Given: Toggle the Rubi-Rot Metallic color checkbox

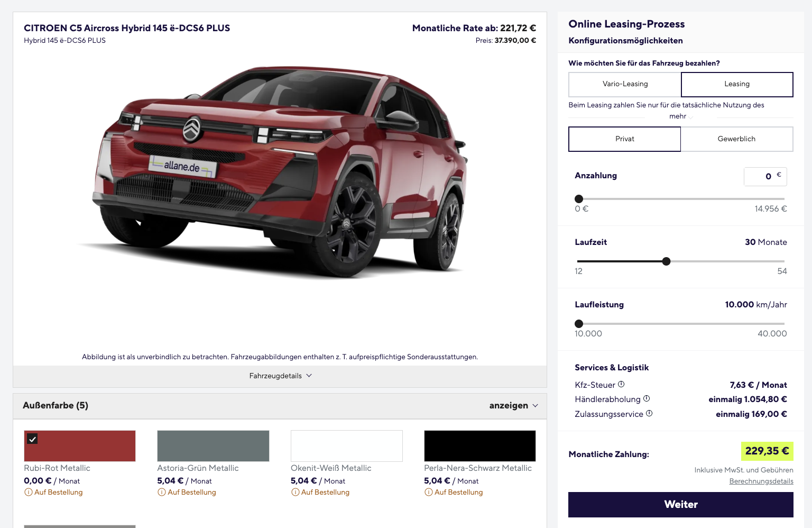Looking at the screenshot, I should pos(32,439).
